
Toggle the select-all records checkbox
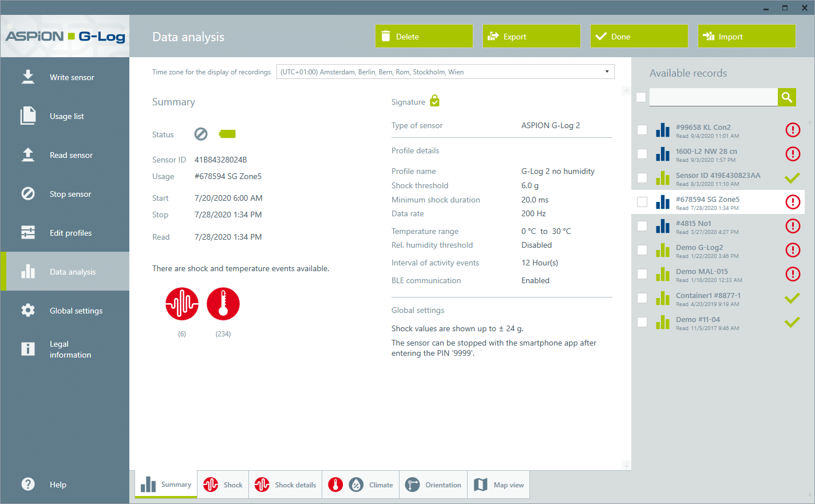coord(641,97)
